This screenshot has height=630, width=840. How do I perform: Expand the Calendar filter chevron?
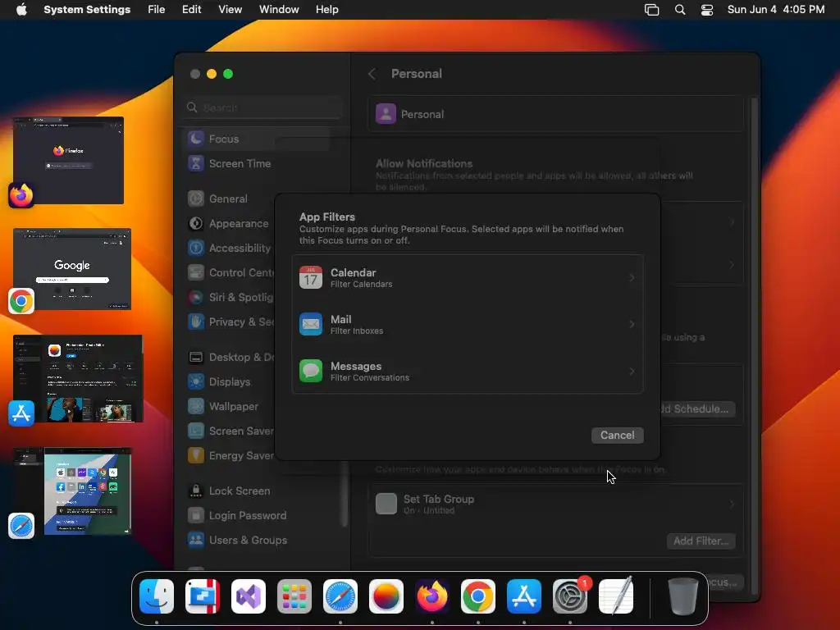click(632, 277)
